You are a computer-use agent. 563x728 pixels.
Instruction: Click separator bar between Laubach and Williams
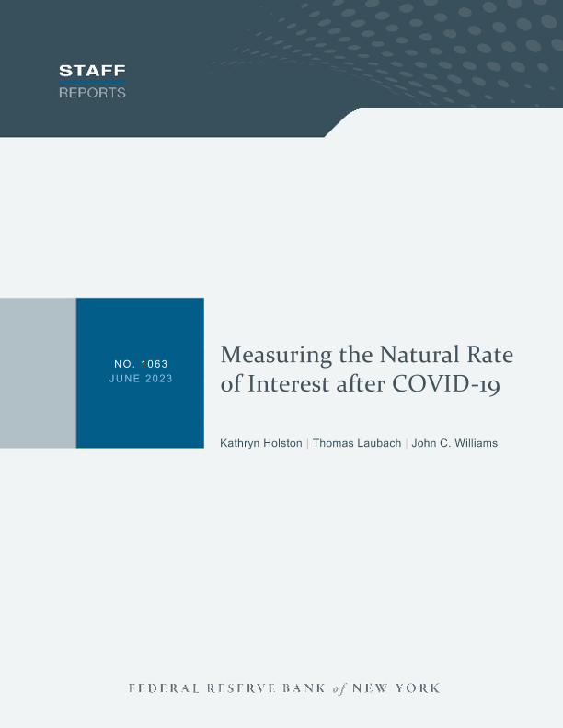click(406, 443)
